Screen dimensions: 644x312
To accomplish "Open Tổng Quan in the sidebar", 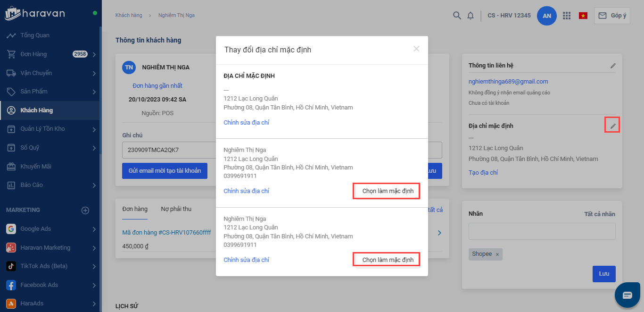I will (x=34, y=35).
